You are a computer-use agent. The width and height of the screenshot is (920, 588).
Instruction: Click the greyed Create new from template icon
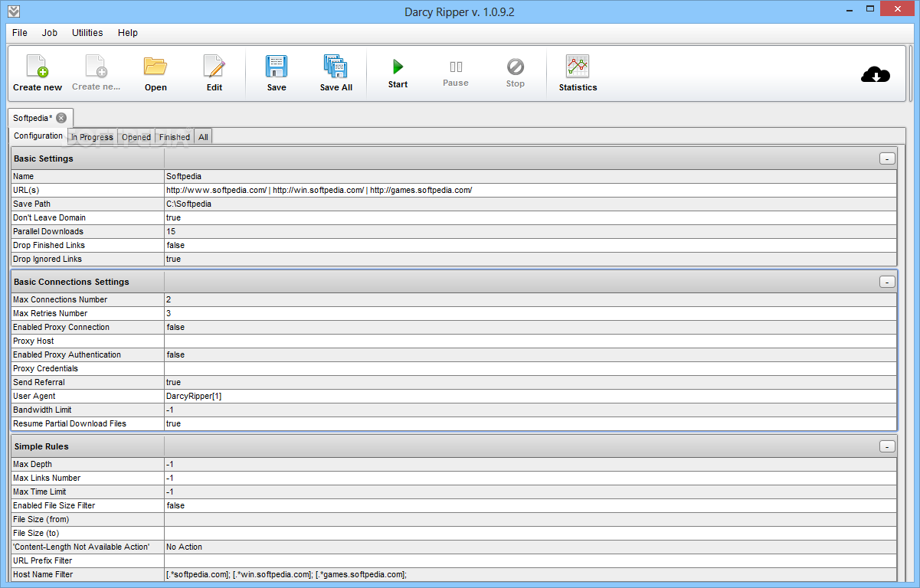click(97, 67)
